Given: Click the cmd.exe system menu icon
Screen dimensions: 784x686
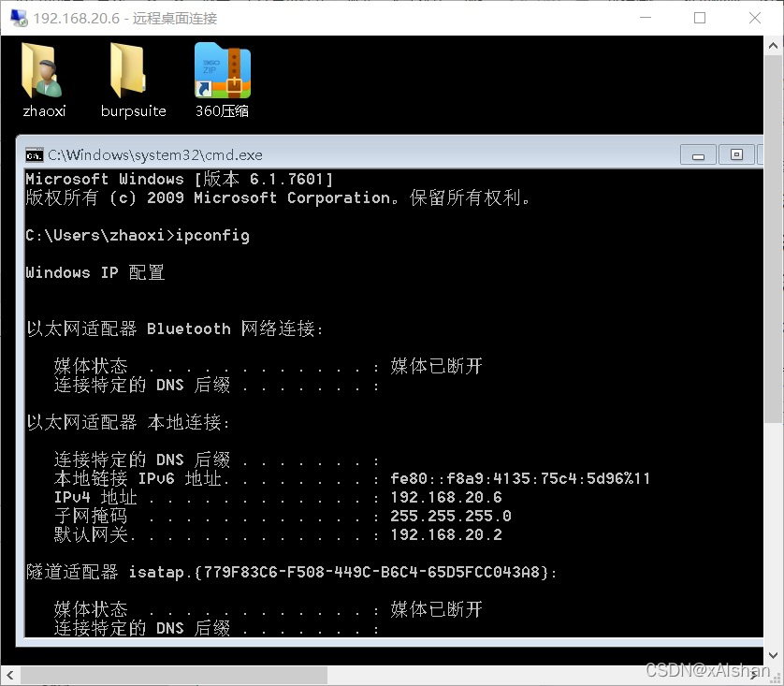Looking at the screenshot, I should (33, 154).
